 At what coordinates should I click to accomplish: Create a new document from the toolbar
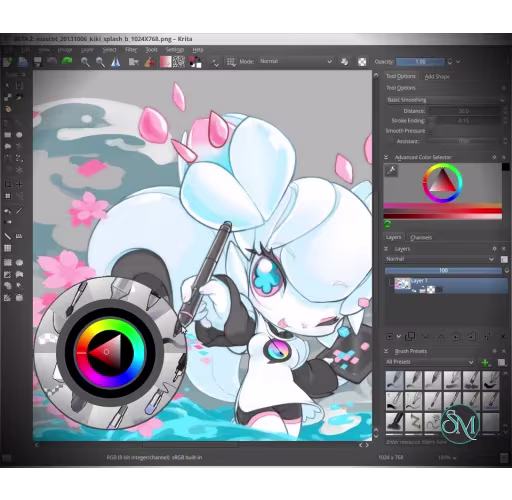[x=7, y=62]
